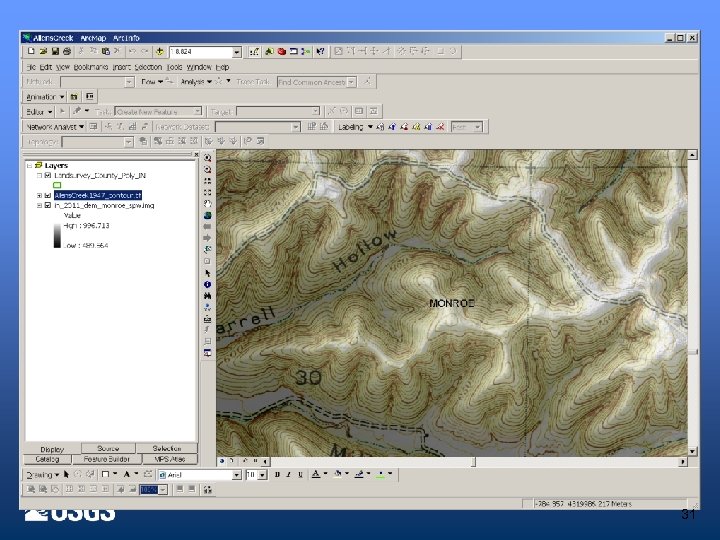The width and height of the screenshot is (720, 540).
Task: Click the Fixed Zoom In icon
Action: click(x=208, y=181)
